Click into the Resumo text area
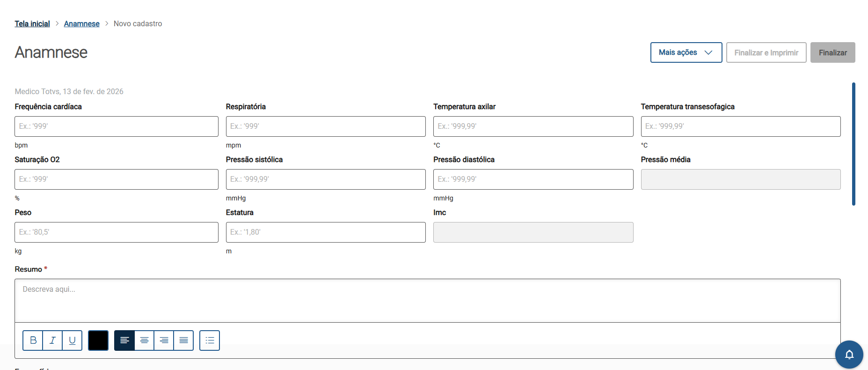 [427, 300]
